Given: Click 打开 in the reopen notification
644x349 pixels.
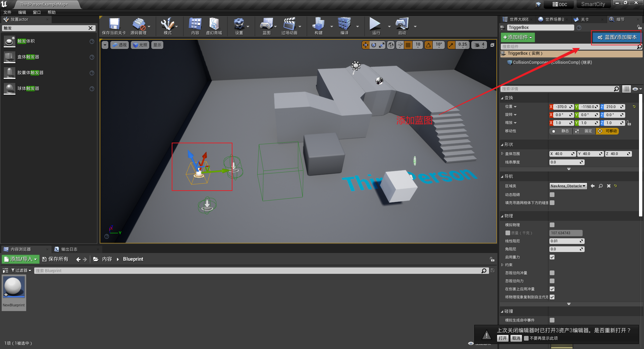Looking at the screenshot, I should (x=503, y=338).
